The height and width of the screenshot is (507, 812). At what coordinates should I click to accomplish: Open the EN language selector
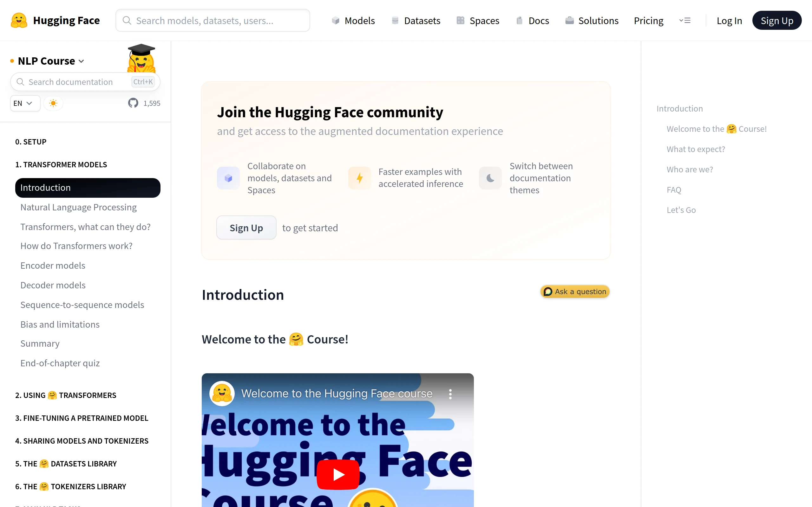point(25,103)
